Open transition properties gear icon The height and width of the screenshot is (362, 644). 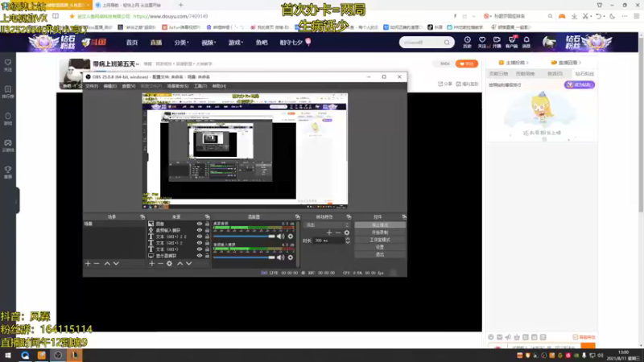(347, 232)
